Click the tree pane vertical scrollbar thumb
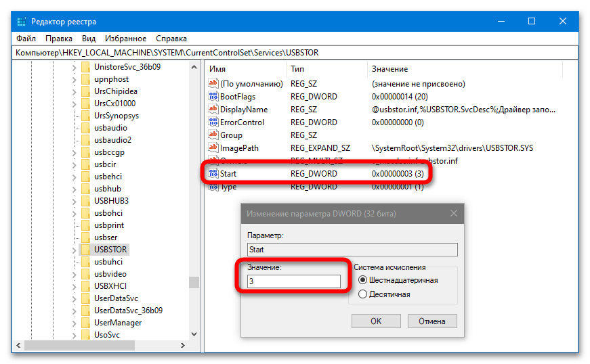 pos(194,282)
